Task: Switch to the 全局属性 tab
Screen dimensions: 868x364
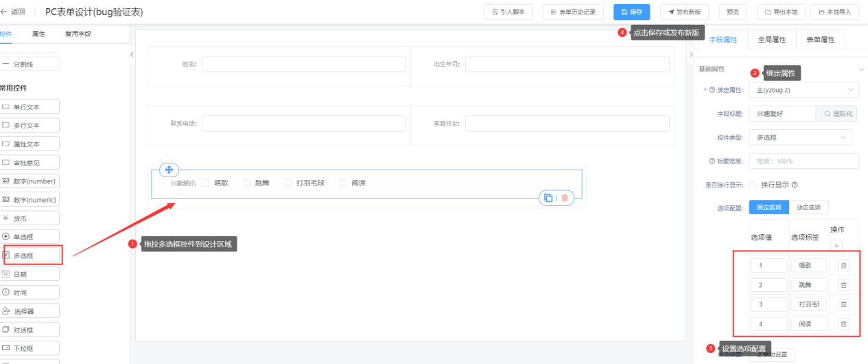Action: tap(772, 40)
